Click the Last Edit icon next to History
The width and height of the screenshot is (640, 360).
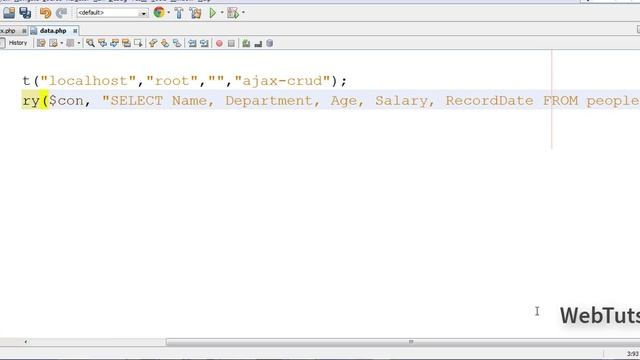[41, 43]
